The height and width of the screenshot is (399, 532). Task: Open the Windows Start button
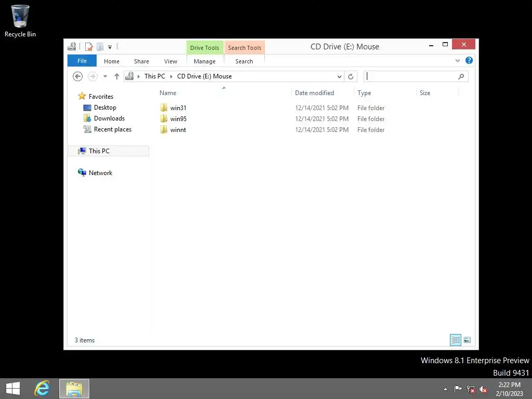click(13, 389)
